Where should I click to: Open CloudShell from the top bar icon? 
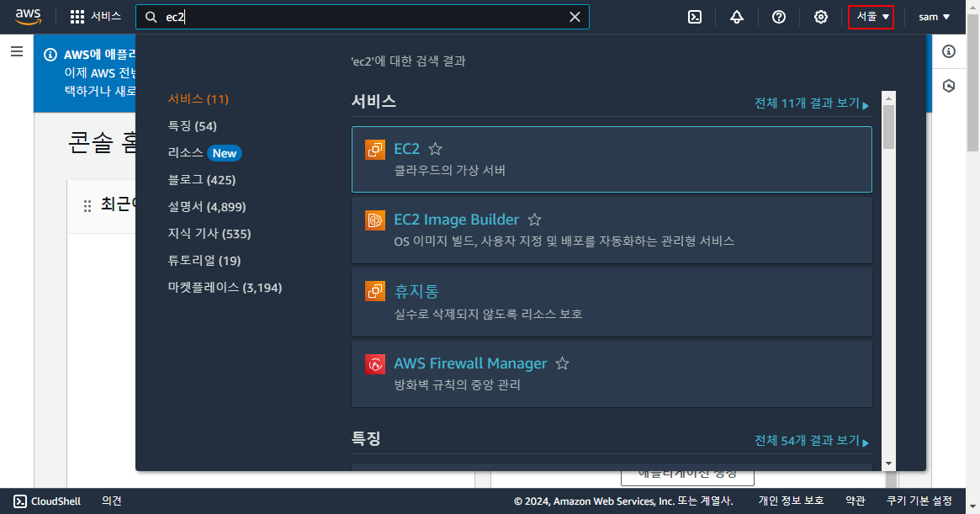pyautogui.click(x=695, y=17)
